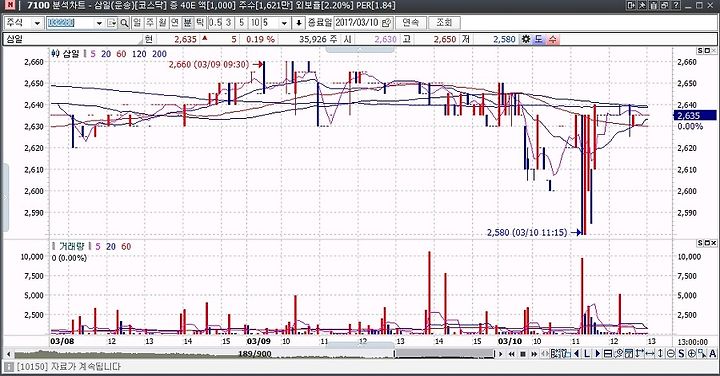Click the blue 도 (sell) button
Screen dimensions: 720x376
[x=539, y=39]
